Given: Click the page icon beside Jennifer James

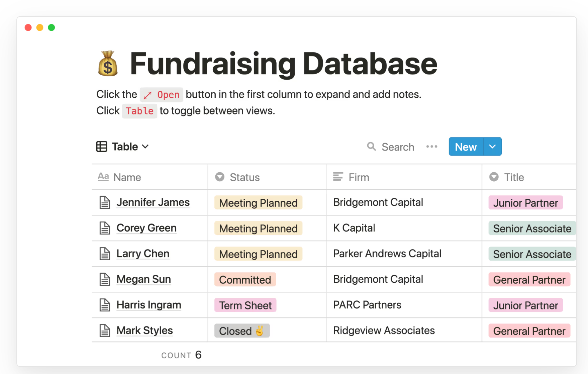Looking at the screenshot, I should 105,203.
